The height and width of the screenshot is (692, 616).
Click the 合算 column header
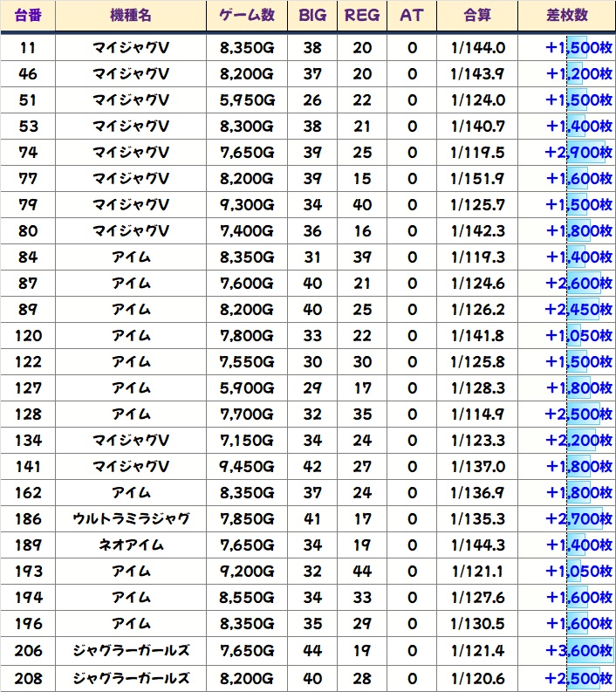477,16
